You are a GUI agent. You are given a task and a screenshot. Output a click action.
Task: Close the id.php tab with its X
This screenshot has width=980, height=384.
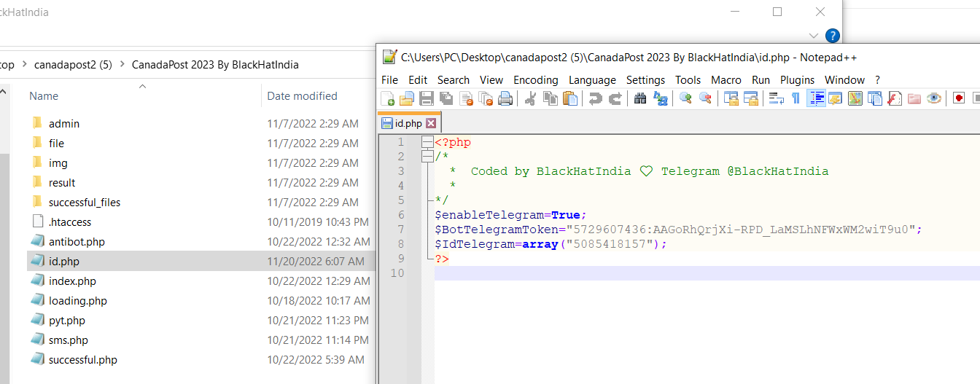431,123
